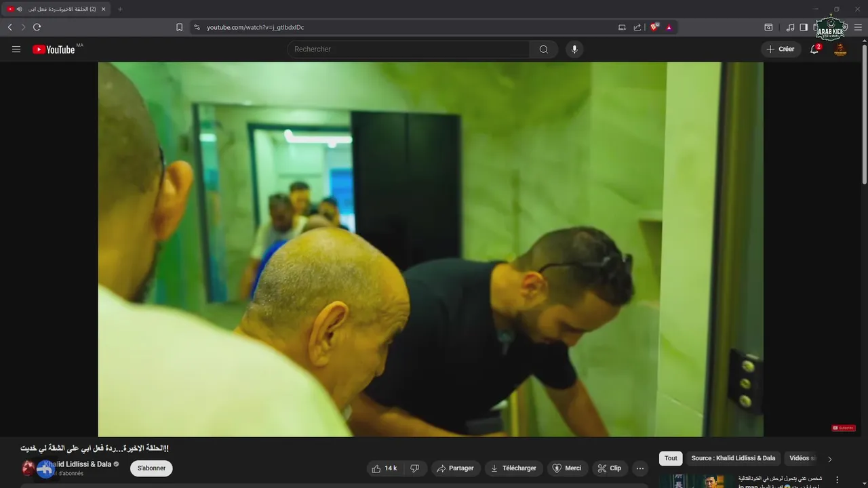Share this page from the address bar
This screenshot has width=868, height=488.
click(x=637, y=27)
